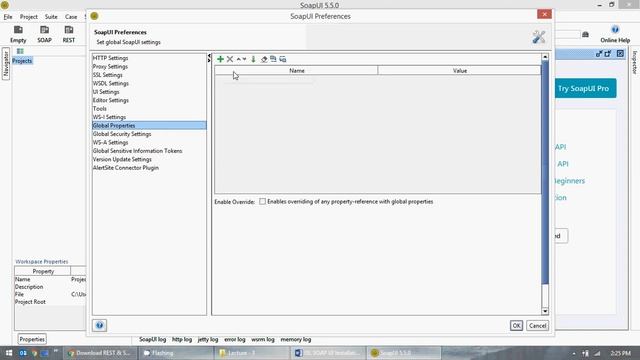Click scrollbar down arrow in preferences panel

545,311
